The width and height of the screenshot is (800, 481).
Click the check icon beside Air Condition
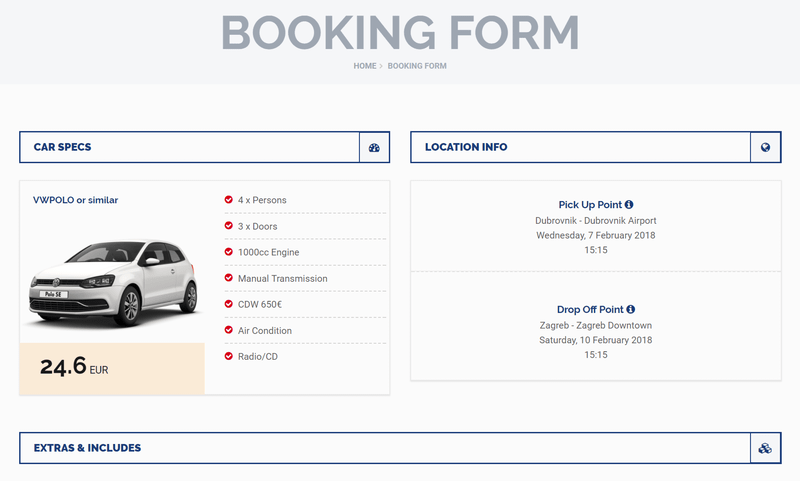pyautogui.click(x=229, y=330)
